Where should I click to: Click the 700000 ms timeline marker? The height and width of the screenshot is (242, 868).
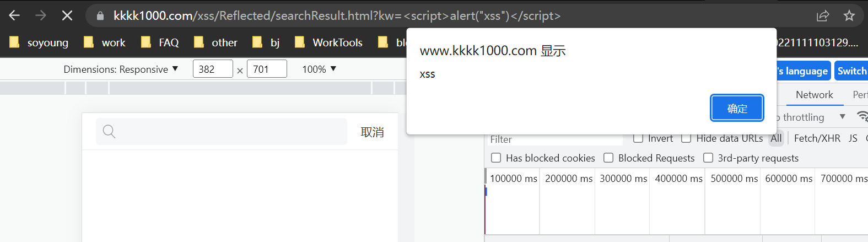pyautogui.click(x=844, y=179)
